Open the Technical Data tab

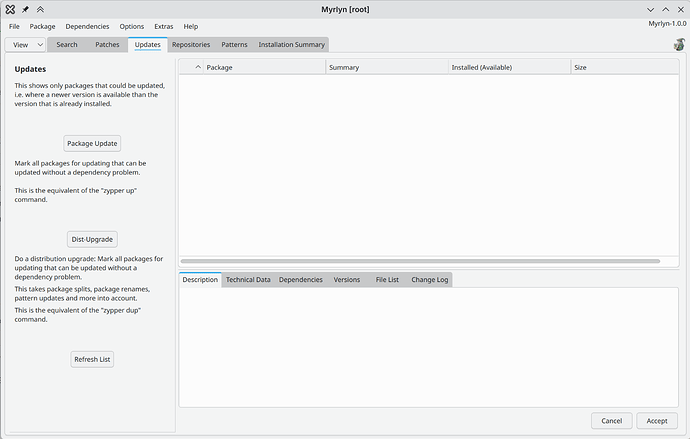pos(248,280)
